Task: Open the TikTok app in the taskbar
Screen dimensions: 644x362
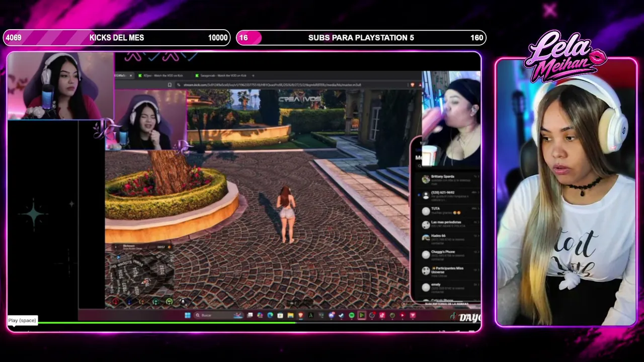Action: point(382,315)
